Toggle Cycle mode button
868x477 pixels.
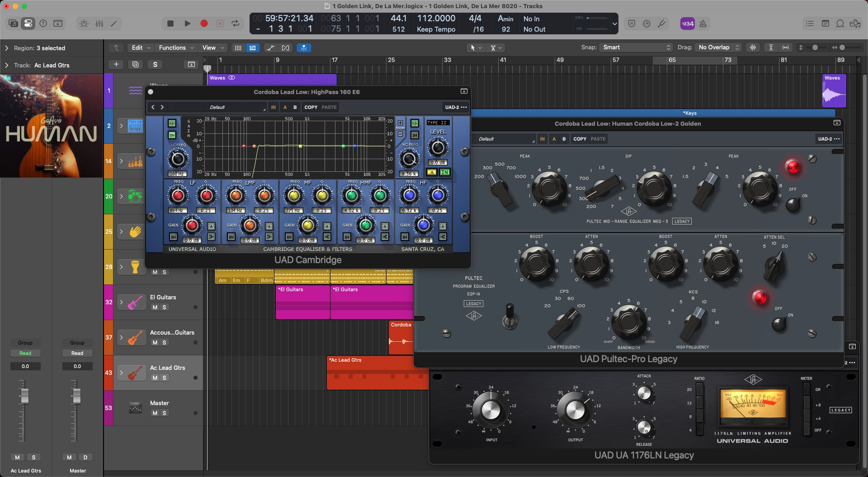[x=236, y=24]
